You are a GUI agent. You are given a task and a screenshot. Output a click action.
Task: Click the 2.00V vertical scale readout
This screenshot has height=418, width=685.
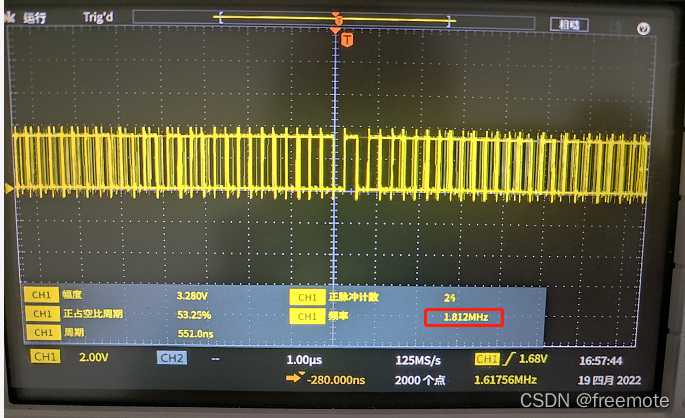point(93,357)
